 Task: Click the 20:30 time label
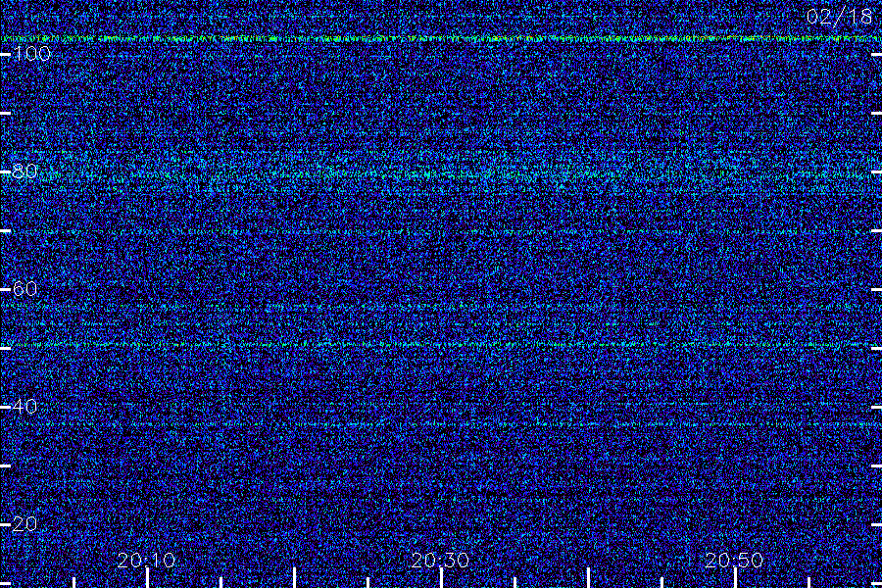point(440,560)
